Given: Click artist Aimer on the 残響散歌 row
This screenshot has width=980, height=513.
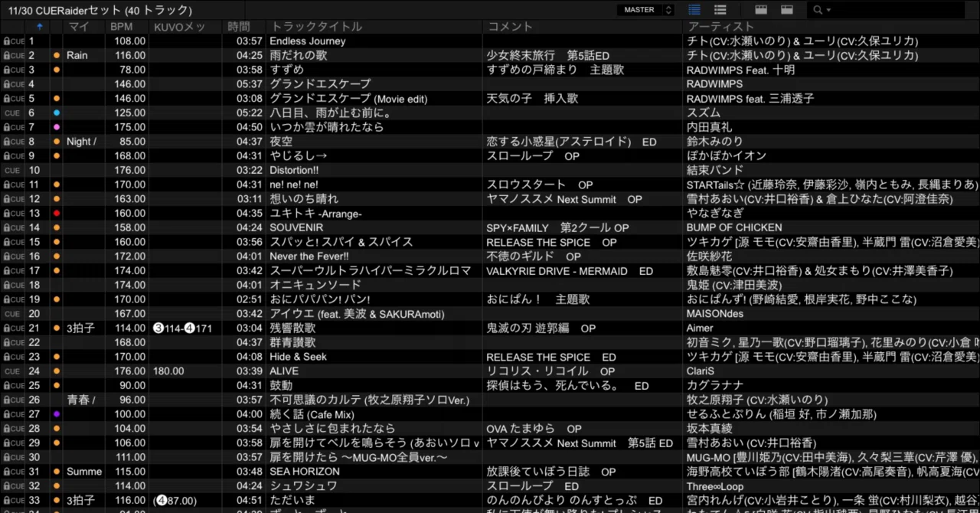Looking at the screenshot, I should (701, 328).
